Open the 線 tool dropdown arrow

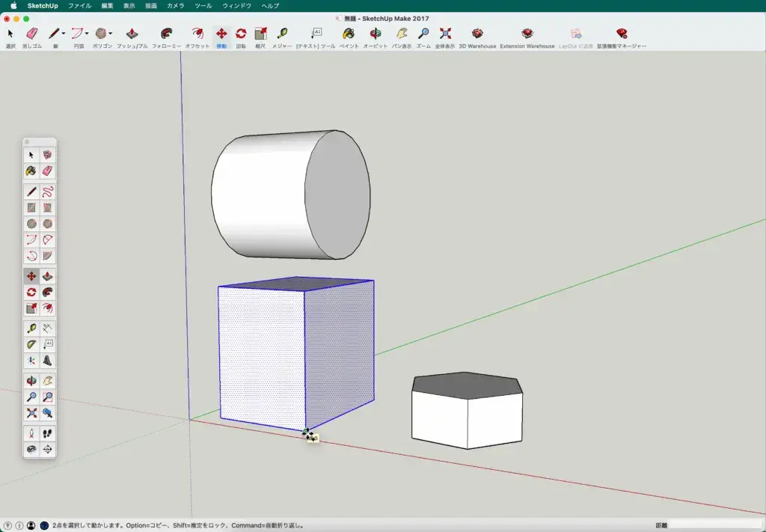click(x=64, y=34)
